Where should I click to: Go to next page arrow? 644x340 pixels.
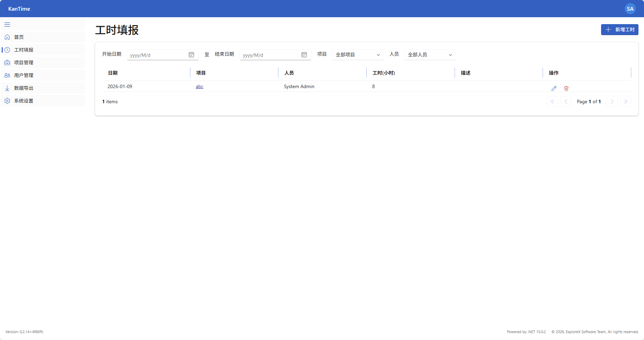612,102
